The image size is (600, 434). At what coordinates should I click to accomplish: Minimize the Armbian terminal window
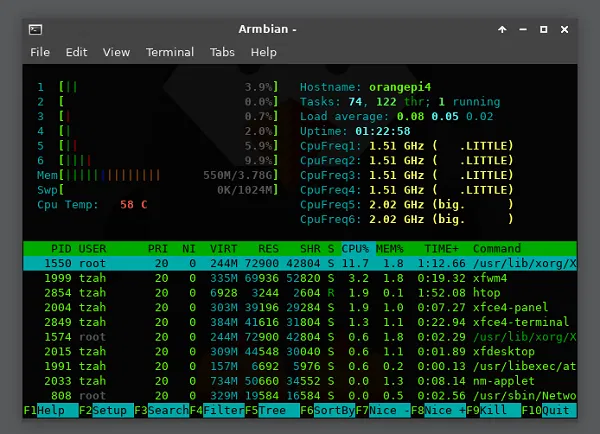521,29
